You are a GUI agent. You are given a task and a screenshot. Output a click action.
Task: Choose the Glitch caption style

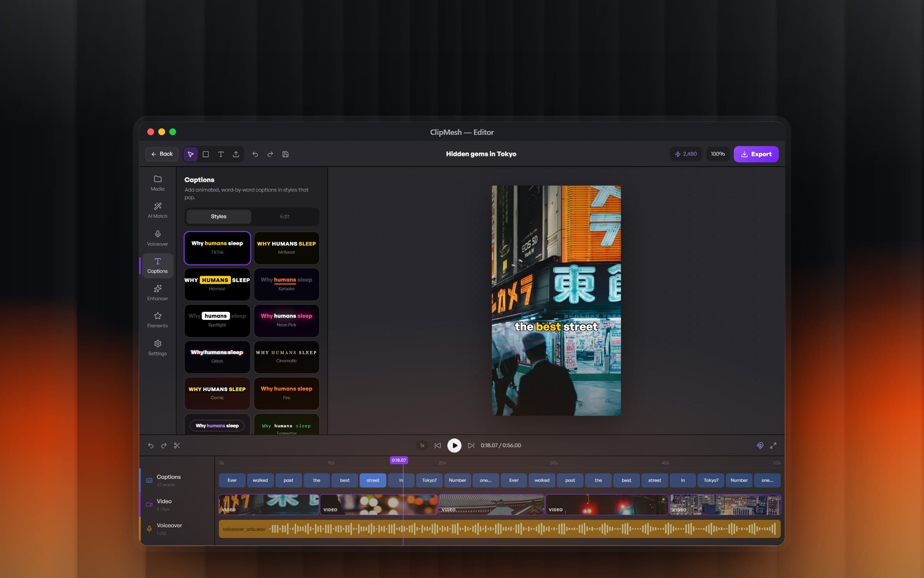[x=217, y=357]
